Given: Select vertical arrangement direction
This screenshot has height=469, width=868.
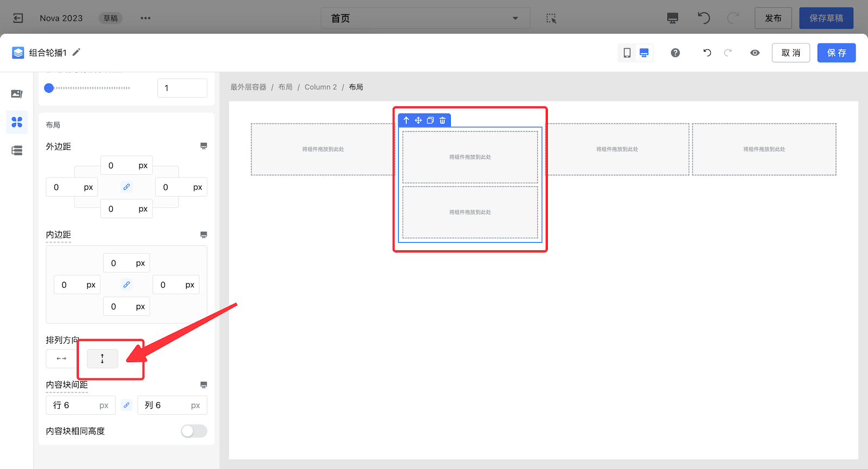Looking at the screenshot, I should (102, 359).
